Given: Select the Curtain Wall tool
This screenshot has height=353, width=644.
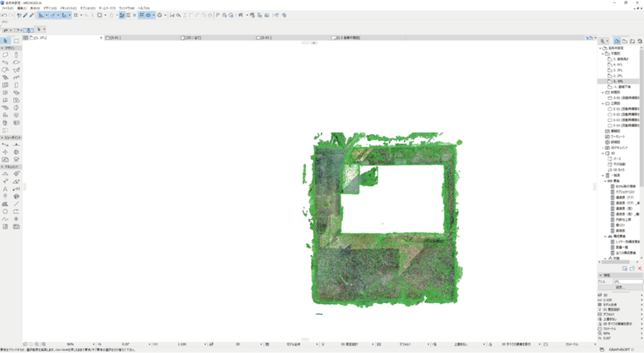Looking at the screenshot, I should (5, 85).
